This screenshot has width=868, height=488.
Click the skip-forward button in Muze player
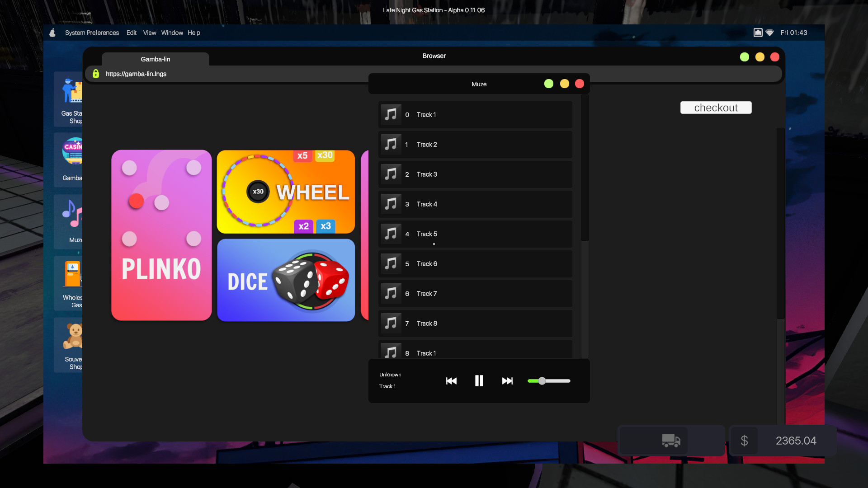(x=507, y=381)
